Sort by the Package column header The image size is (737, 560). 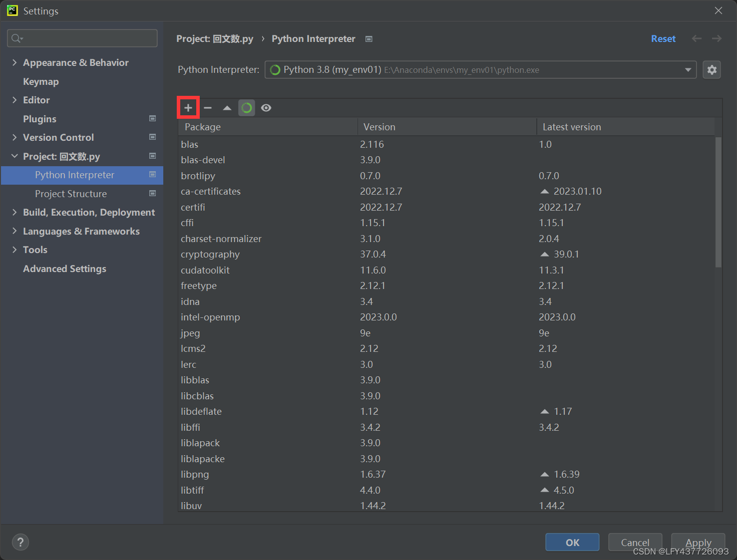pos(268,127)
